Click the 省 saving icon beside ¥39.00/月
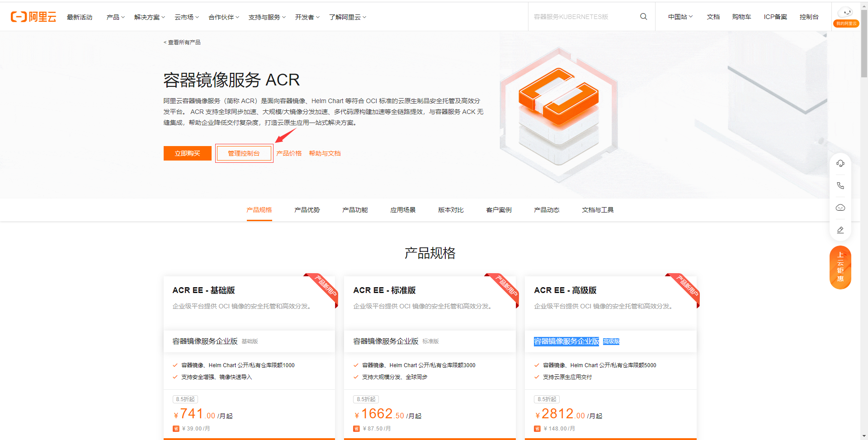Screen dimensions: 868x440 click(x=176, y=429)
